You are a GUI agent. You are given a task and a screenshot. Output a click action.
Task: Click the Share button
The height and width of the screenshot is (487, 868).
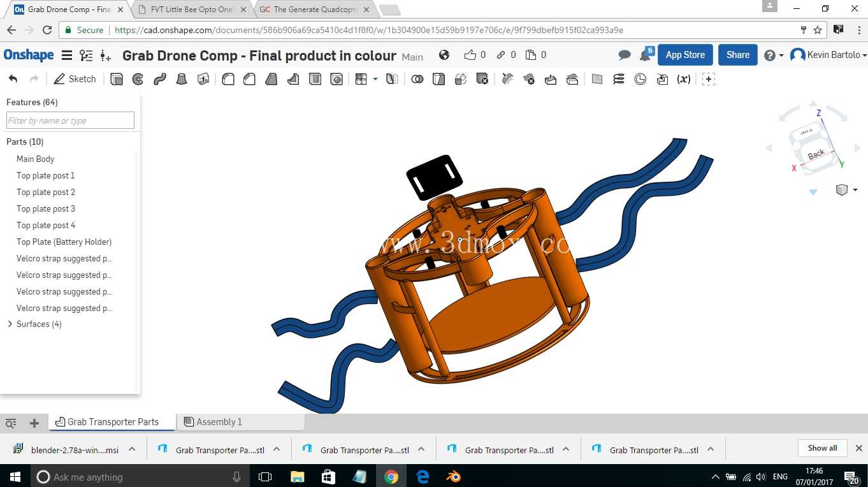pyautogui.click(x=738, y=55)
